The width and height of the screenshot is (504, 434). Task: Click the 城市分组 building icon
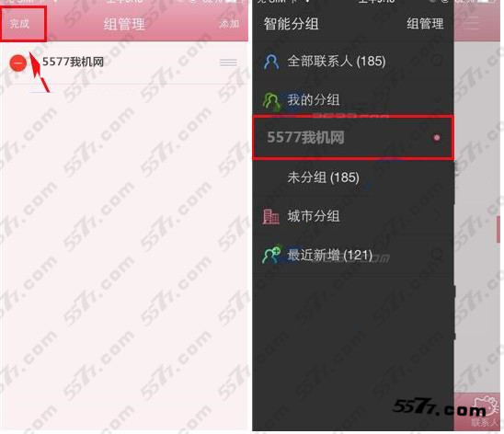pos(271,216)
